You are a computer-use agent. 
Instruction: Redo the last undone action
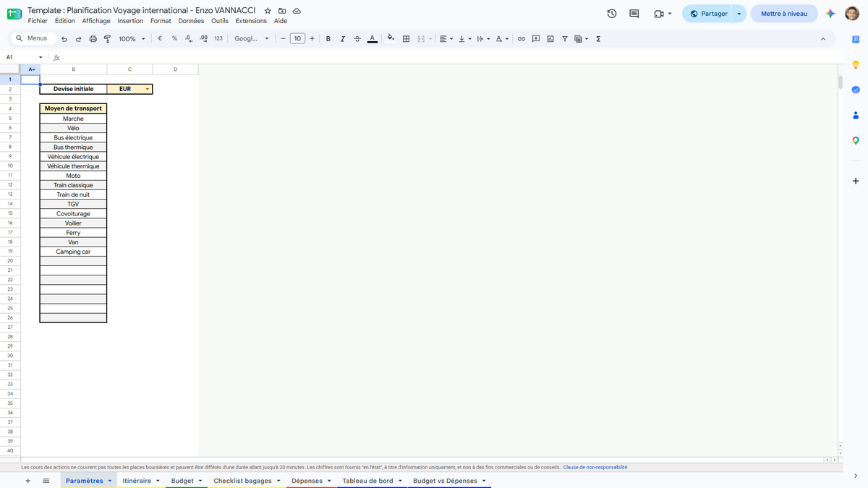pyautogui.click(x=78, y=39)
